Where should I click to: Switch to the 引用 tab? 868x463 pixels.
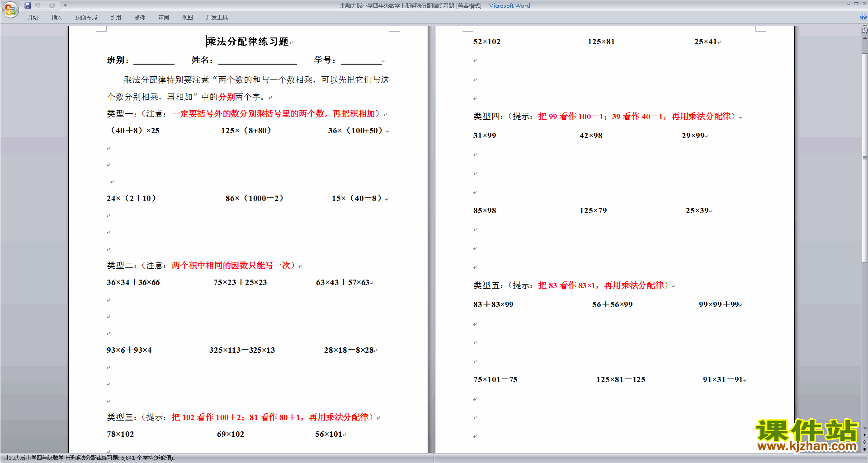(x=115, y=17)
